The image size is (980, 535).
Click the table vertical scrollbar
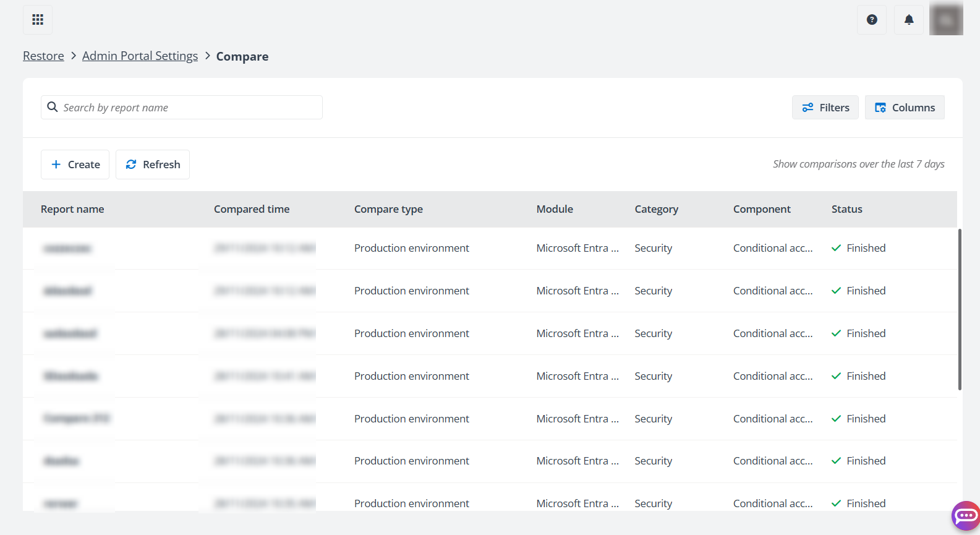960,309
